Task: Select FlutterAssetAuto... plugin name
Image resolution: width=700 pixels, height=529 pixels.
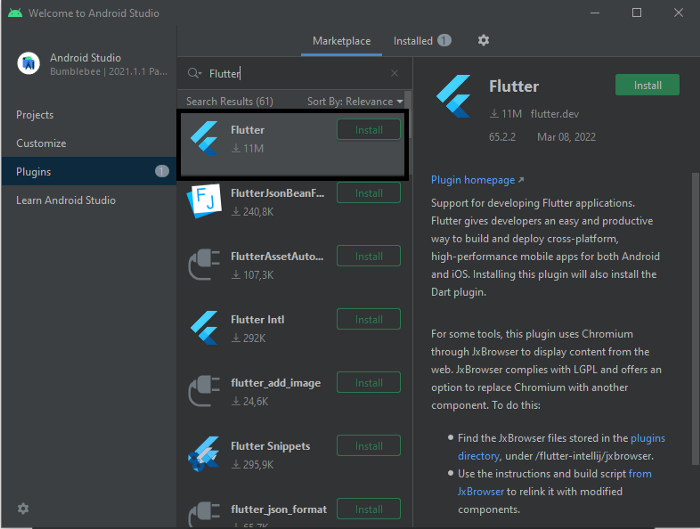Action: pos(277,256)
